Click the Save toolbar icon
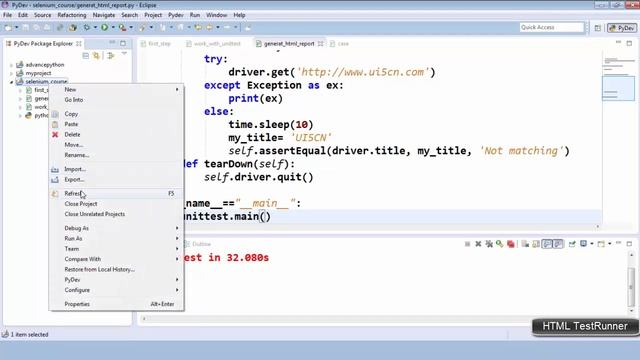The width and height of the screenshot is (640, 360). 25,27
